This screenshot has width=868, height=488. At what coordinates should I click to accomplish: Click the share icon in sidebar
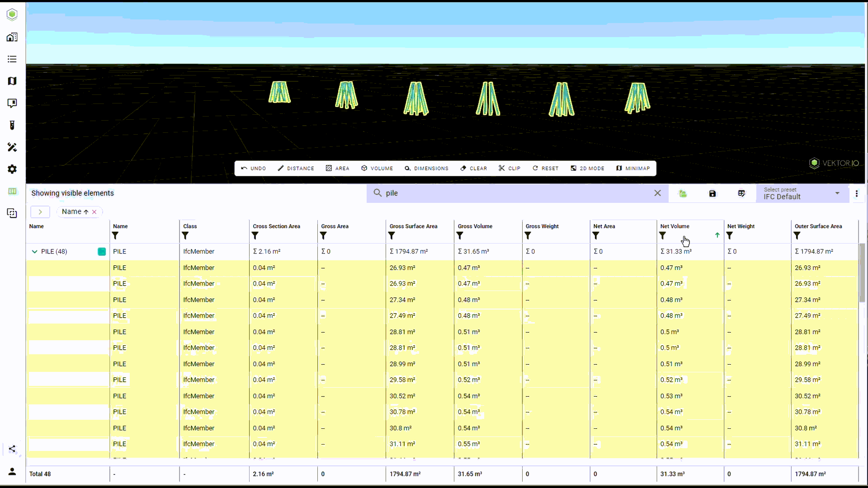pyautogui.click(x=12, y=449)
